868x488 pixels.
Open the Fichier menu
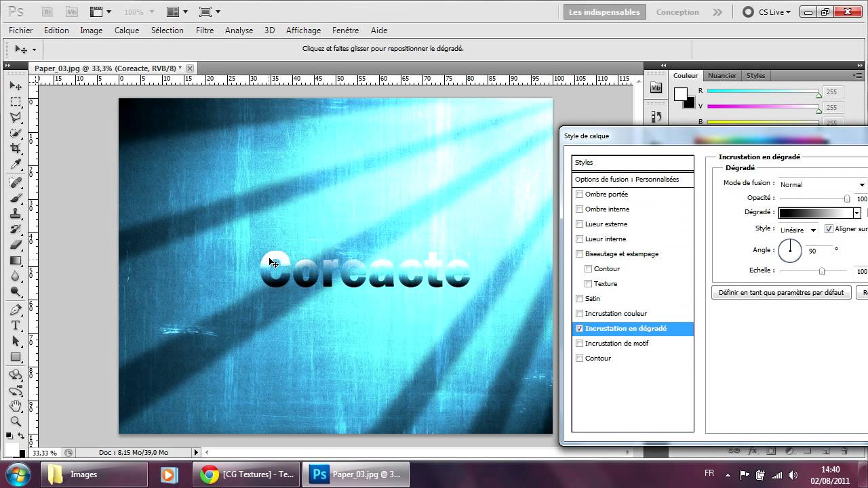[x=21, y=30]
